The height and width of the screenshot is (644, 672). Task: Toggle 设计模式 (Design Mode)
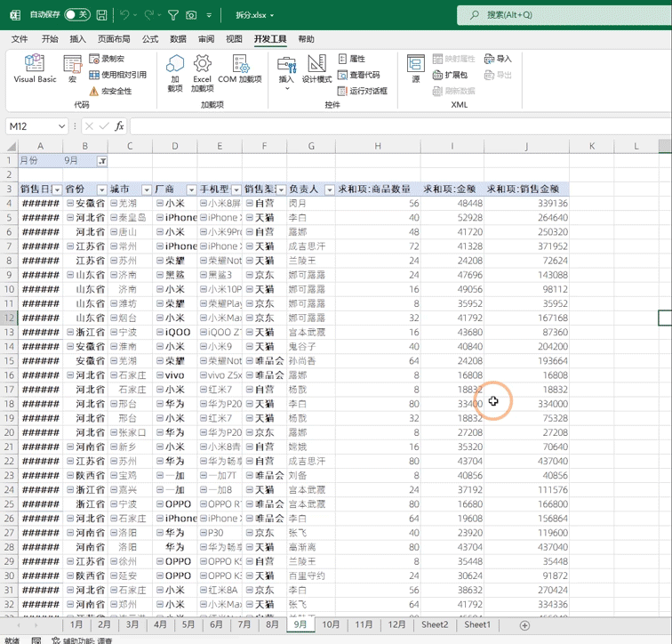coord(316,69)
